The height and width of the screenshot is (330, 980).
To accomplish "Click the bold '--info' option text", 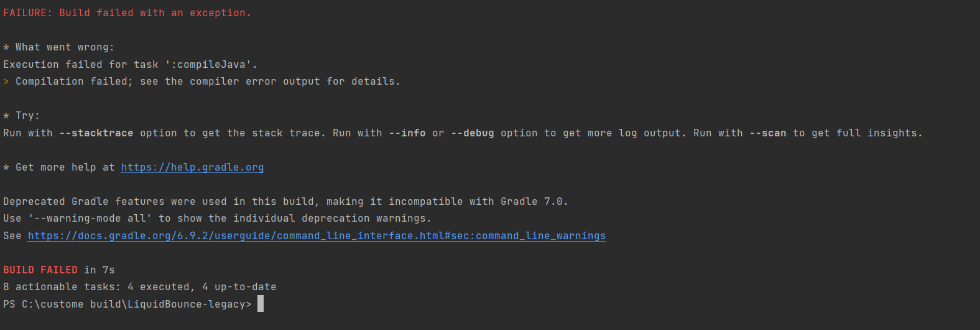I will 407,133.
